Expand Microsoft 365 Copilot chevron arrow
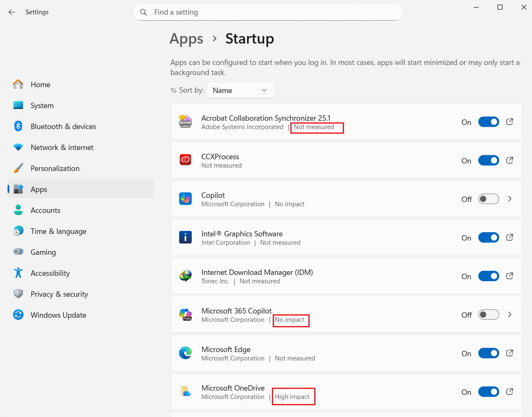532x417 pixels. coord(510,315)
